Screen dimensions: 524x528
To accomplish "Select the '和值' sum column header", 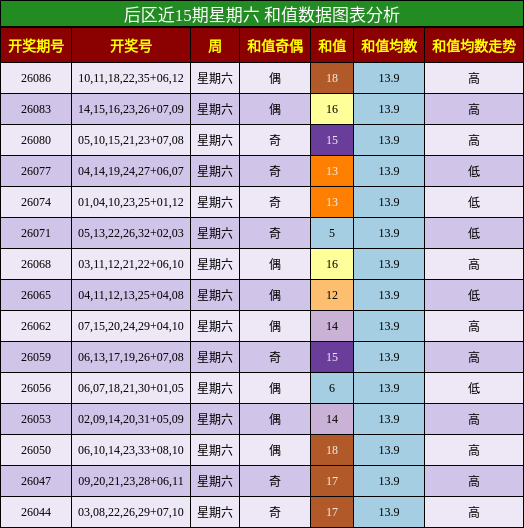I will (332, 46).
